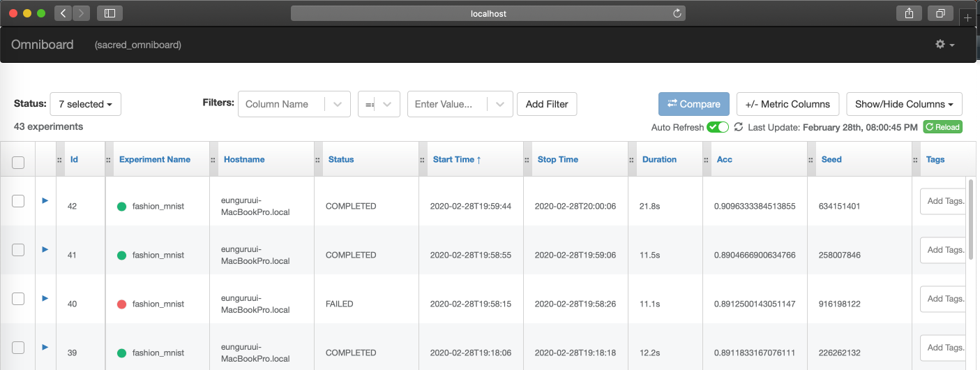Grab the Stop Time column drag handle
The image size is (980, 370).
coord(527,159)
